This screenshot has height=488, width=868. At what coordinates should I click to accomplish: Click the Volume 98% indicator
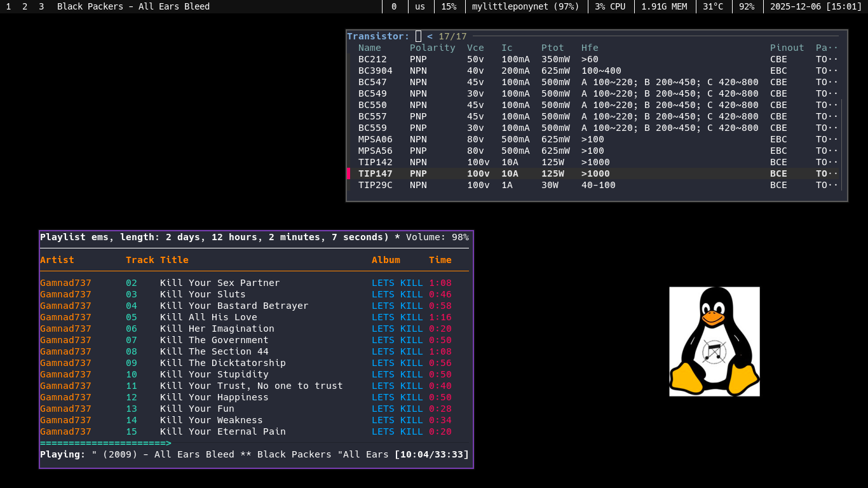click(x=437, y=237)
